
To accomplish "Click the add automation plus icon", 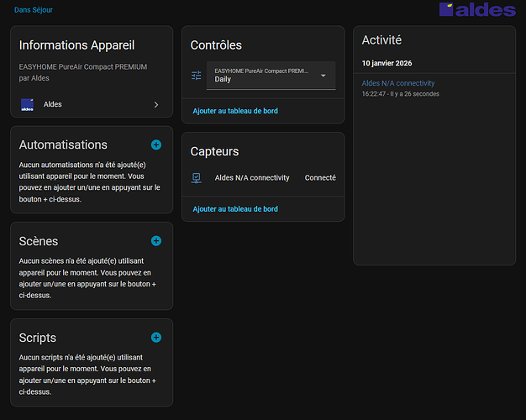I will tap(156, 145).
